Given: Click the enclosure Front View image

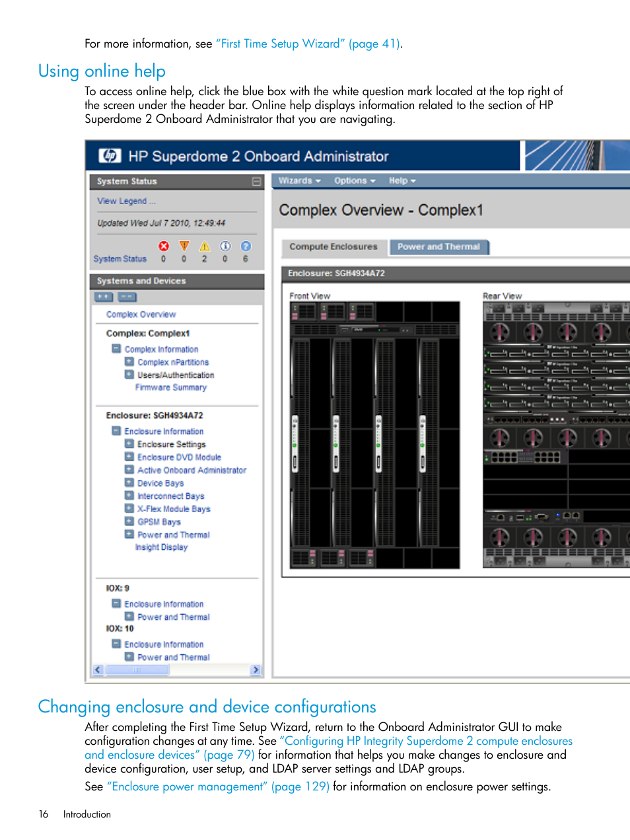Looking at the screenshot, I should coord(374,435).
